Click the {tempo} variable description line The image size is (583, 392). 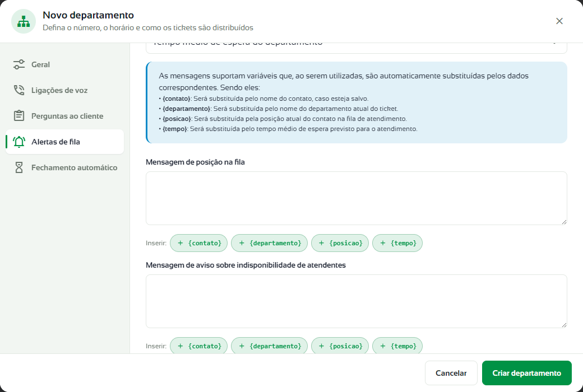(x=288, y=129)
